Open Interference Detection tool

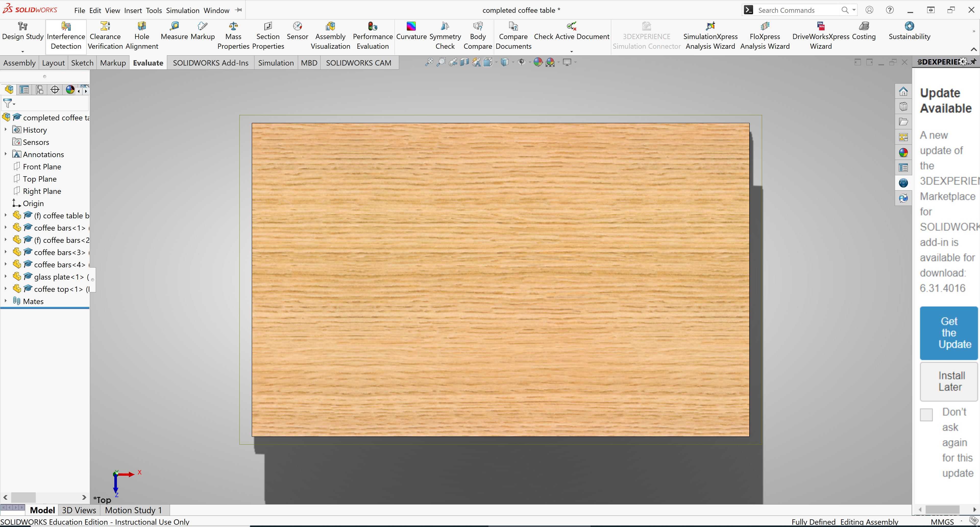[66, 36]
